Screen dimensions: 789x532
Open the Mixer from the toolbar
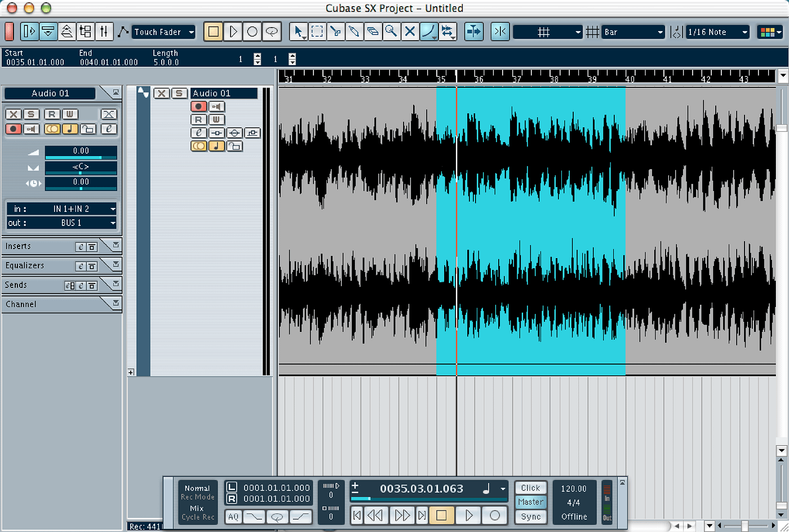point(104,32)
